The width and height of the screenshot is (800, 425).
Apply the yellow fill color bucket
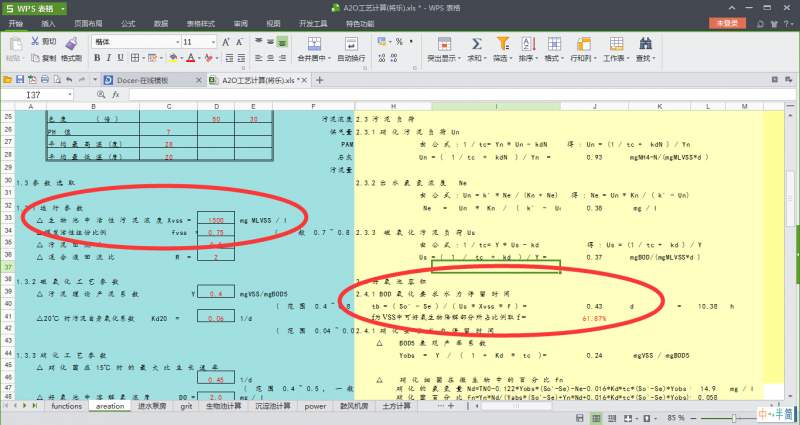coord(173,58)
